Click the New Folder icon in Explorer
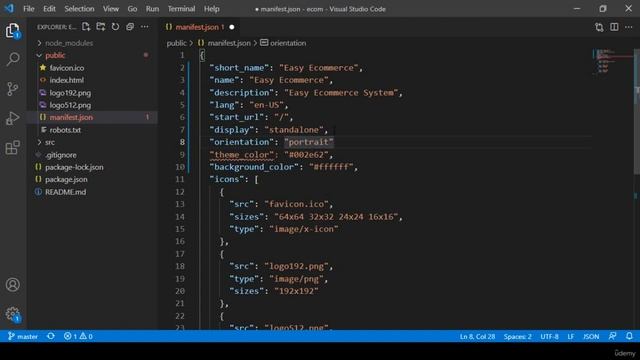The width and height of the screenshot is (640, 360). pyautogui.click(x=100, y=27)
